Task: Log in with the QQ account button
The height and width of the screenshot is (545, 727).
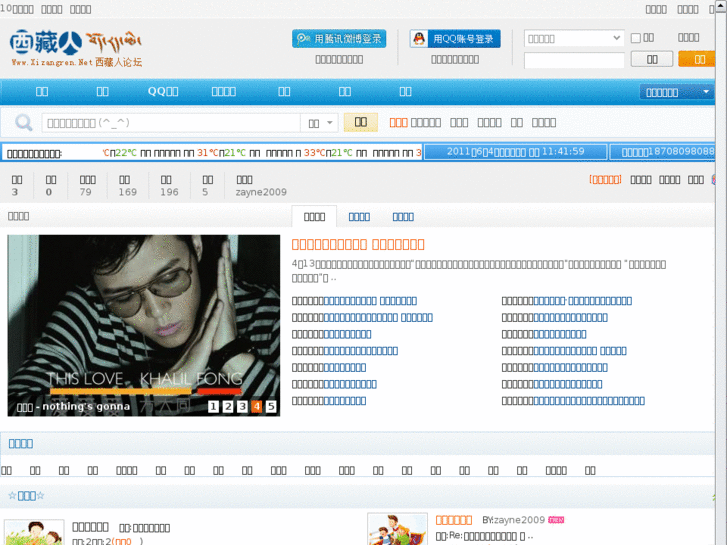Action: tap(455, 39)
